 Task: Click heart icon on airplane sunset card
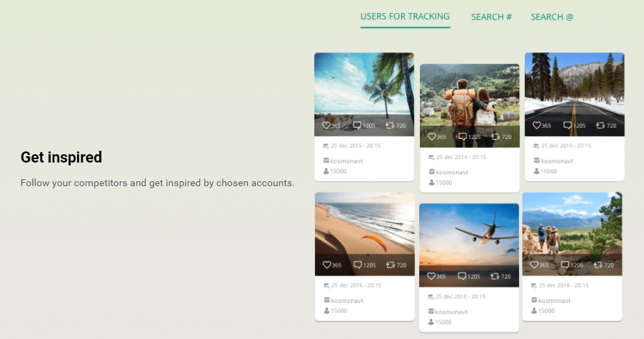click(x=431, y=276)
